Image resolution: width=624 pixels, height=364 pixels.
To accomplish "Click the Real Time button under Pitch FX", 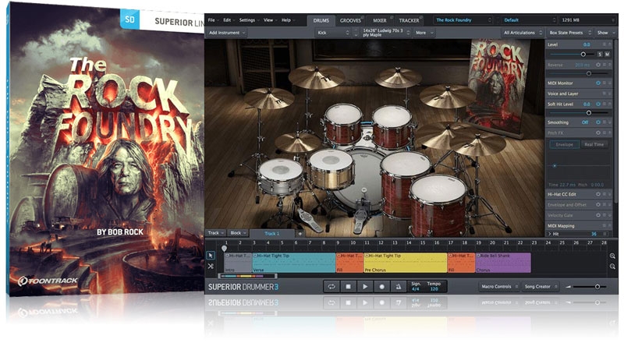I will click(x=594, y=144).
